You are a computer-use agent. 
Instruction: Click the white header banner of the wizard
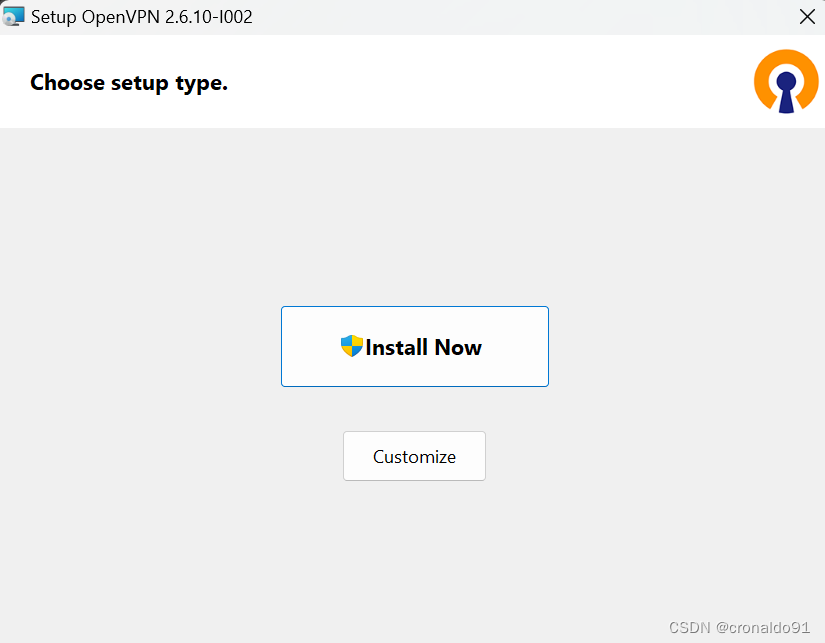coord(450,82)
